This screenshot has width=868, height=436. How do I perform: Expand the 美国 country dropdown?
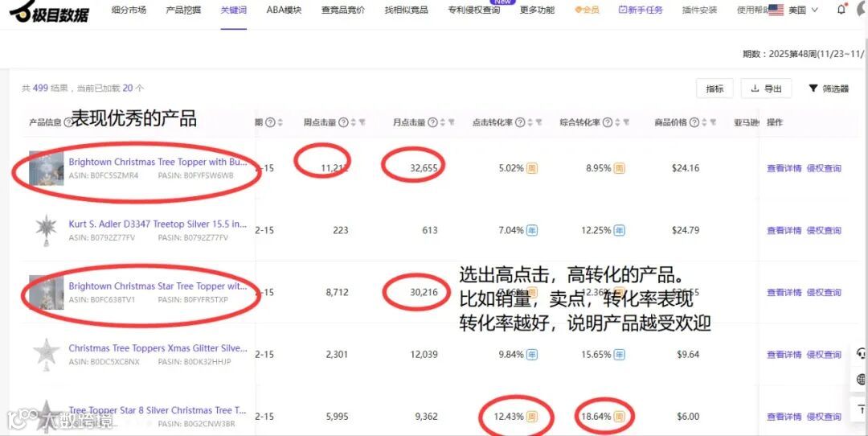(803, 10)
